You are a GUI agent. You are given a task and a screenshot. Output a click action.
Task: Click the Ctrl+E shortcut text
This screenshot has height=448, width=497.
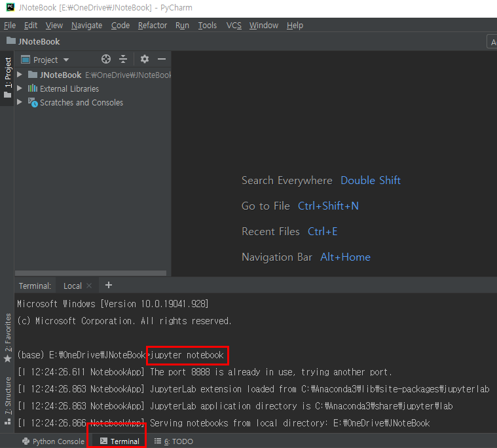click(x=322, y=231)
